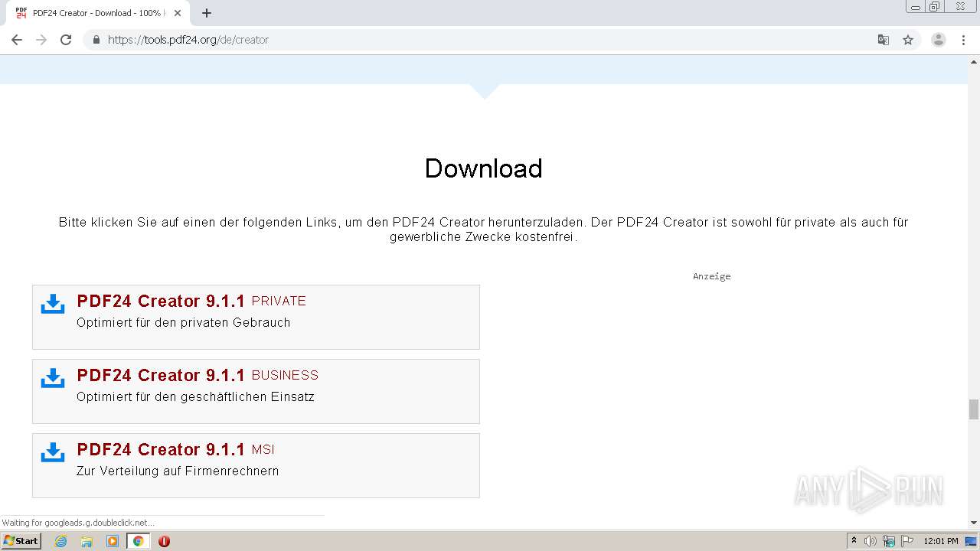Launch Internet Explorer from the taskbar
The width and height of the screenshot is (980, 551).
60,541
